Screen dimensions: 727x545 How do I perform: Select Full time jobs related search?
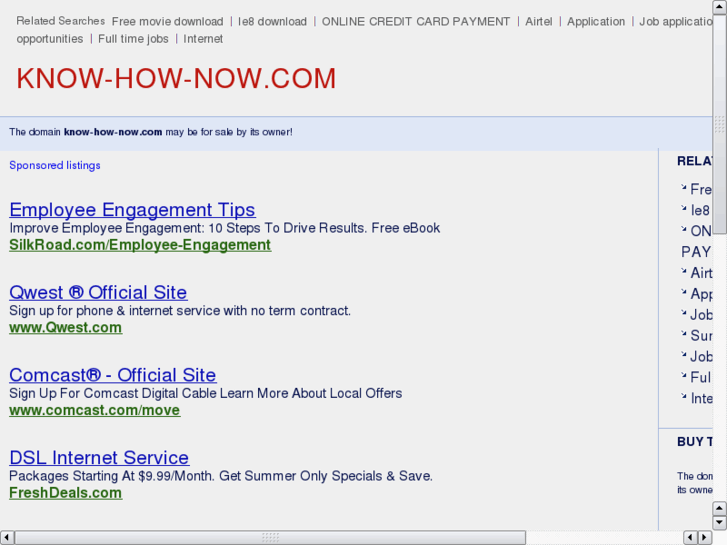click(x=133, y=38)
